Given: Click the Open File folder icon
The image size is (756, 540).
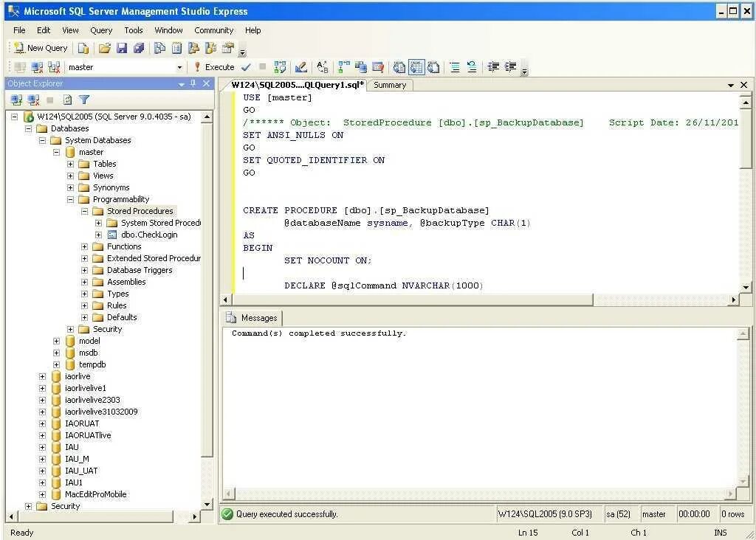Looking at the screenshot, I should tap(105, 48).
